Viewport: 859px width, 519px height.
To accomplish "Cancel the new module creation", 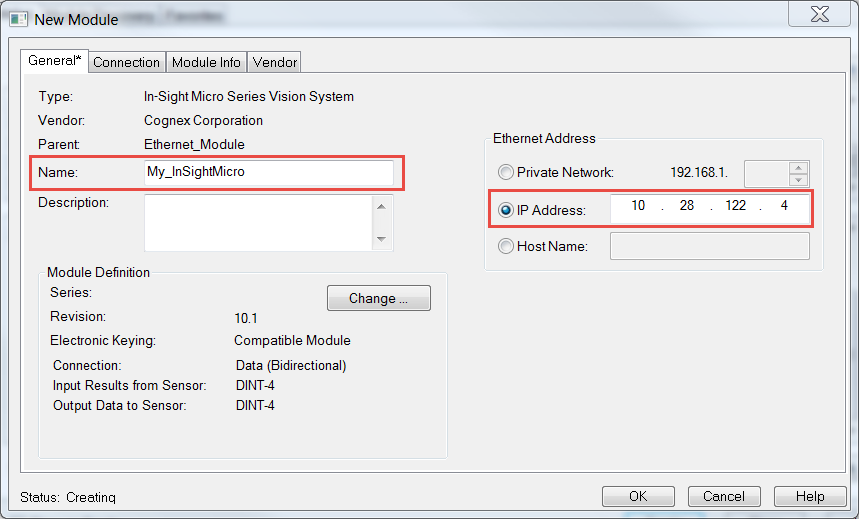I will point(723,496).
